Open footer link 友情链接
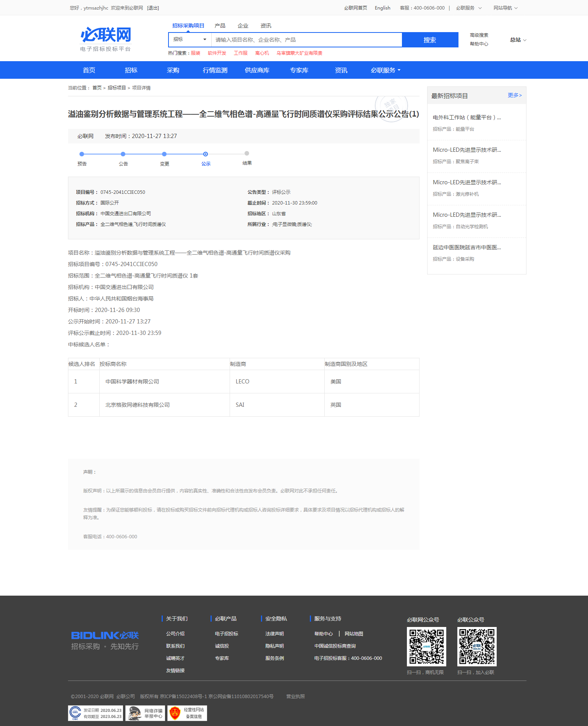The width and height of the screenshot is (588, 726). (175, 670)
